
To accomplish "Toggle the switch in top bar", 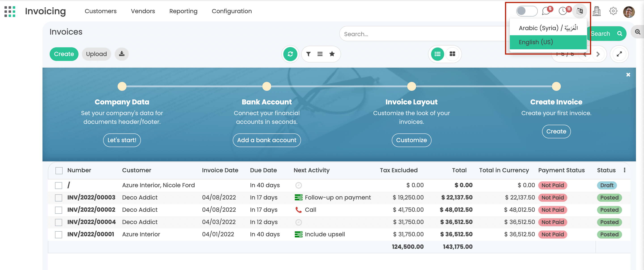I will [x=527, y=11].
